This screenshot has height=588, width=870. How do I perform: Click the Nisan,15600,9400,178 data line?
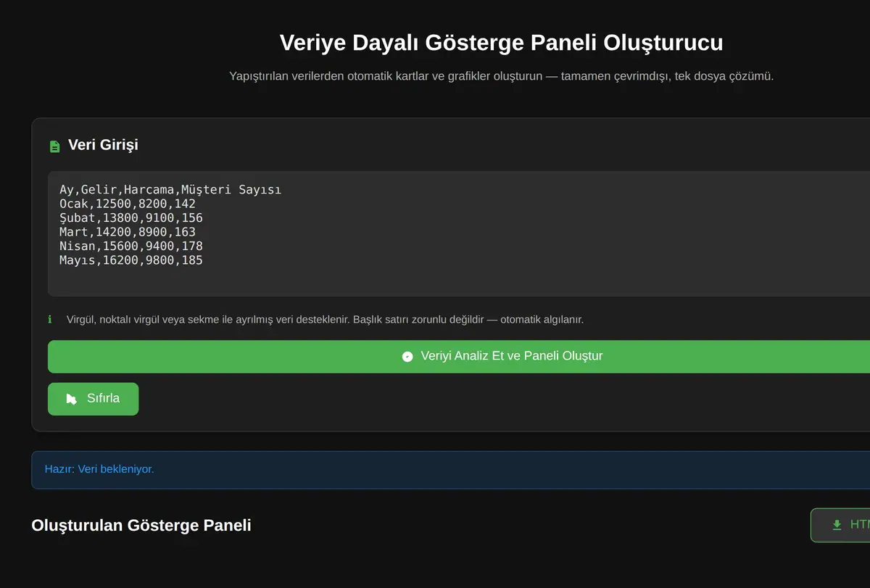[131, 247]
